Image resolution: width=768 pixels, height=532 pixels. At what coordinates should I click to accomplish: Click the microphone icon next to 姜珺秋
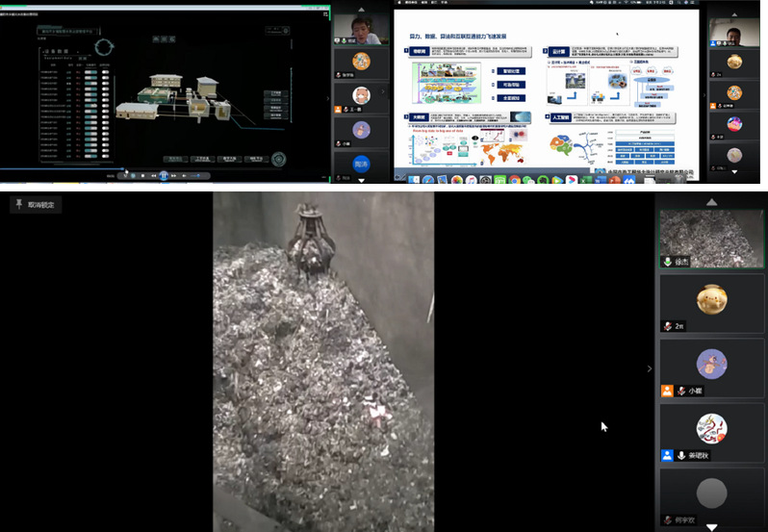[680, 455]
